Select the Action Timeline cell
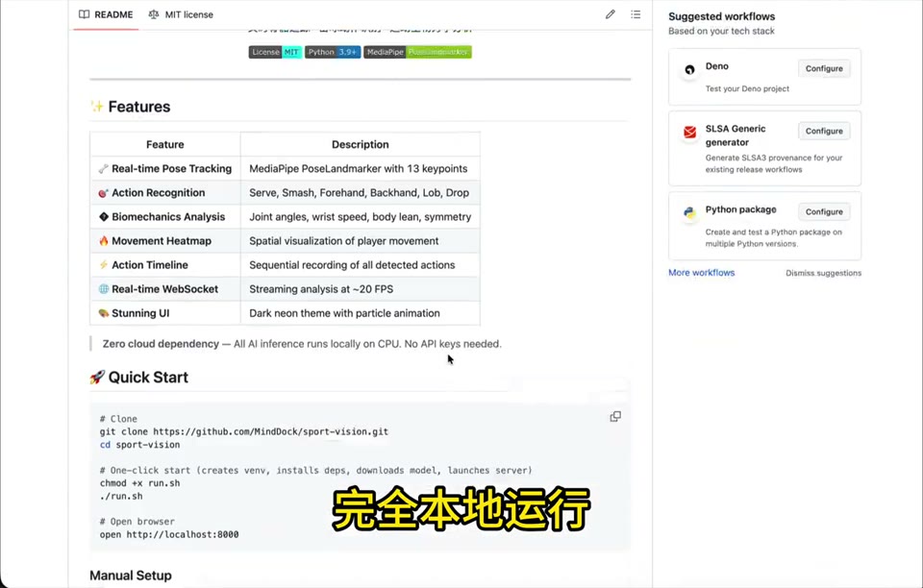This screenshot has height=588, width=923. 164,265
